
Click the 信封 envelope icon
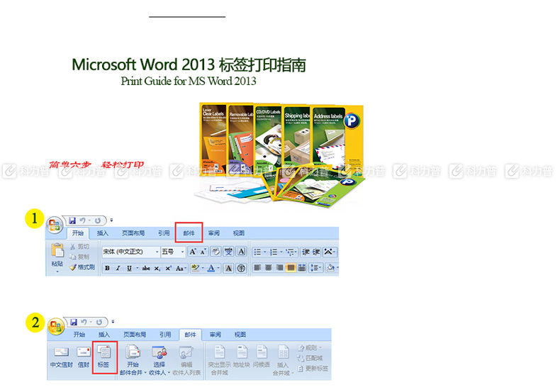tap(84, 352)
